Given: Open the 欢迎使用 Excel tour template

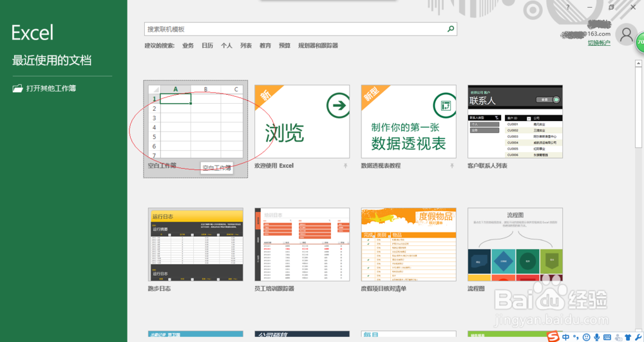Looking at the screenshot, I should (x=302, y=122).
